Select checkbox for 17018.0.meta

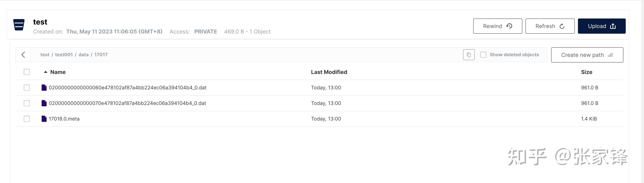27,119
